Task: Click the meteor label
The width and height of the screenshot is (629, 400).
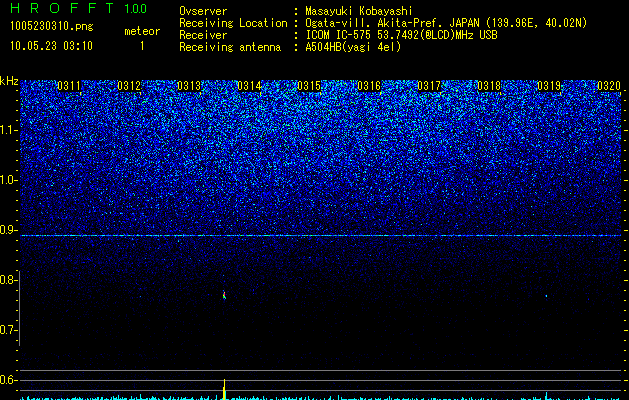Action: [142, 31]
